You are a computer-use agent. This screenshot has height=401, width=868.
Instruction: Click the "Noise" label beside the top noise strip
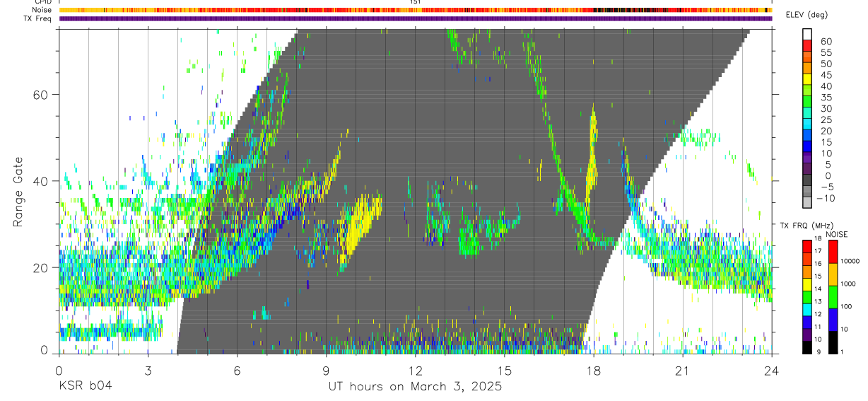43,10
